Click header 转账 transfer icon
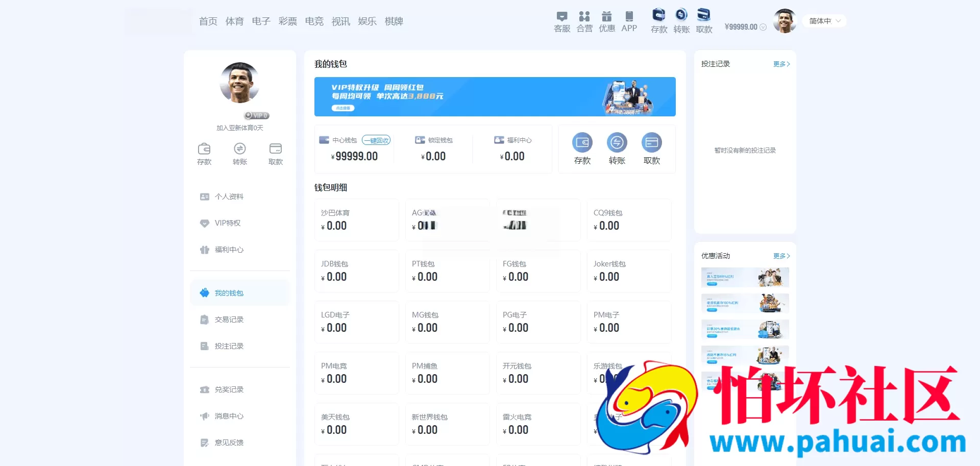 coord(681,15)
